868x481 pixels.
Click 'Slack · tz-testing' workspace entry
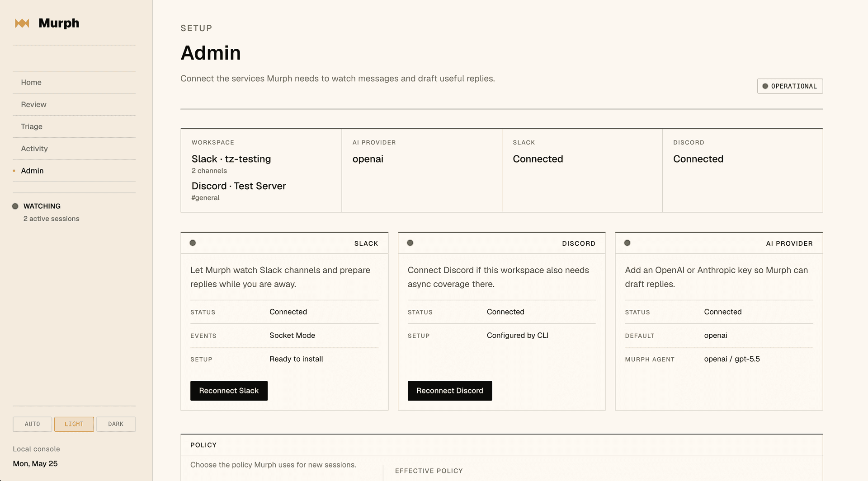231,159
